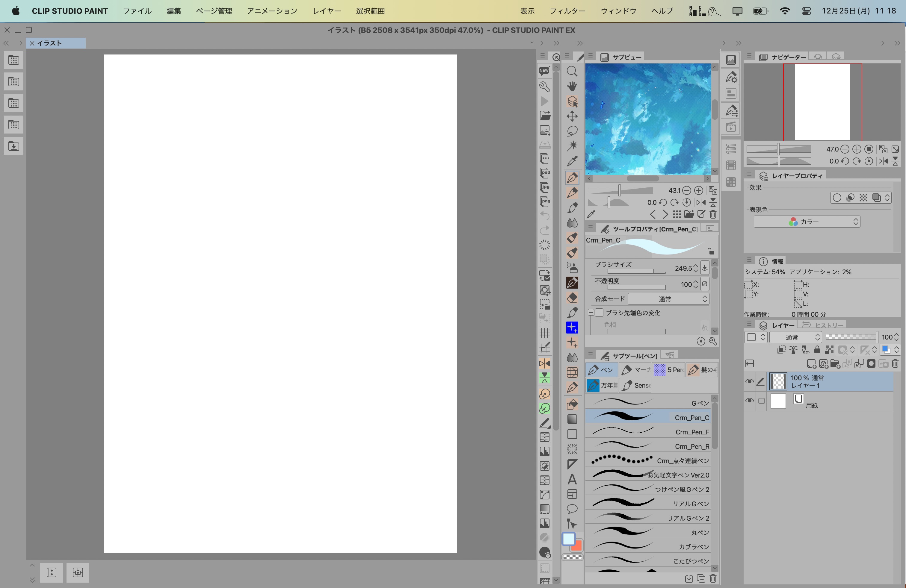The image size is (906, 588).
Task: Select the Pen tool in the tool palette
Action: (x=572, y=178)
